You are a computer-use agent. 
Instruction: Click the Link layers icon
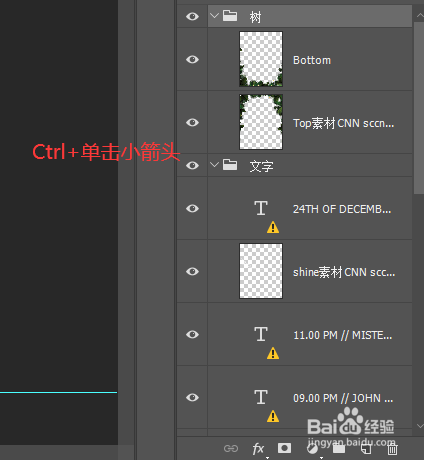pos(231,449)
